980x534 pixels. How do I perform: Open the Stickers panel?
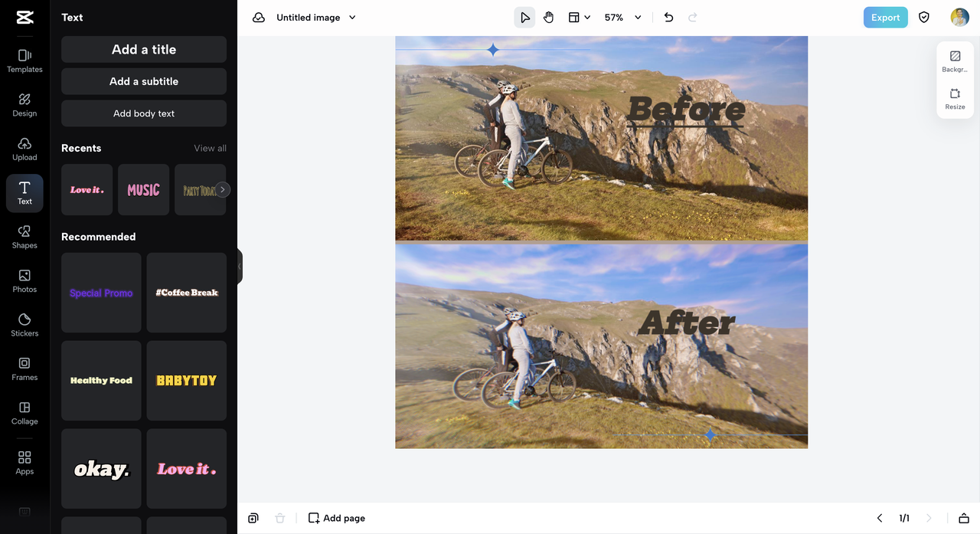point(24,325)
